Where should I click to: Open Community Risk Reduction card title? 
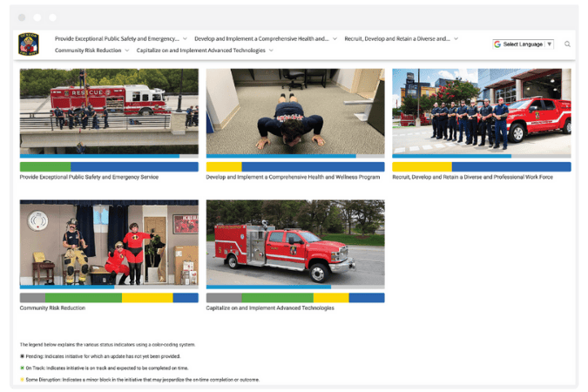coord(52,308)
